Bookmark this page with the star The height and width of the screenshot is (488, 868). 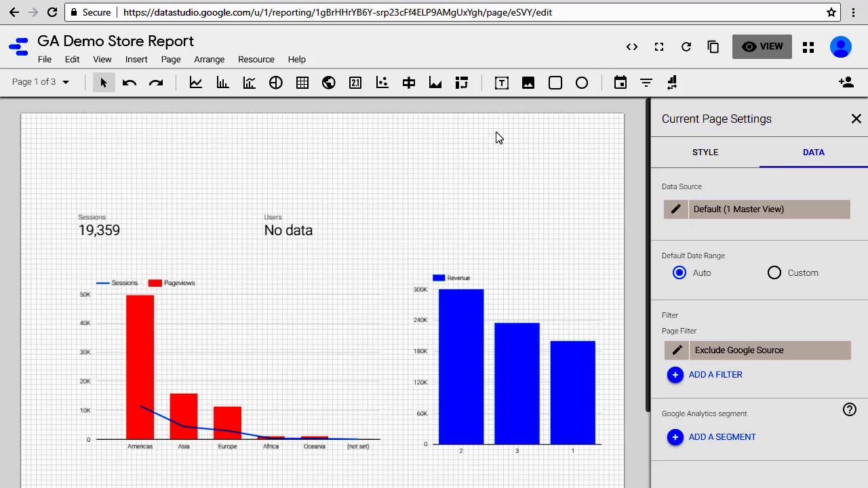[x=831, y=12]
